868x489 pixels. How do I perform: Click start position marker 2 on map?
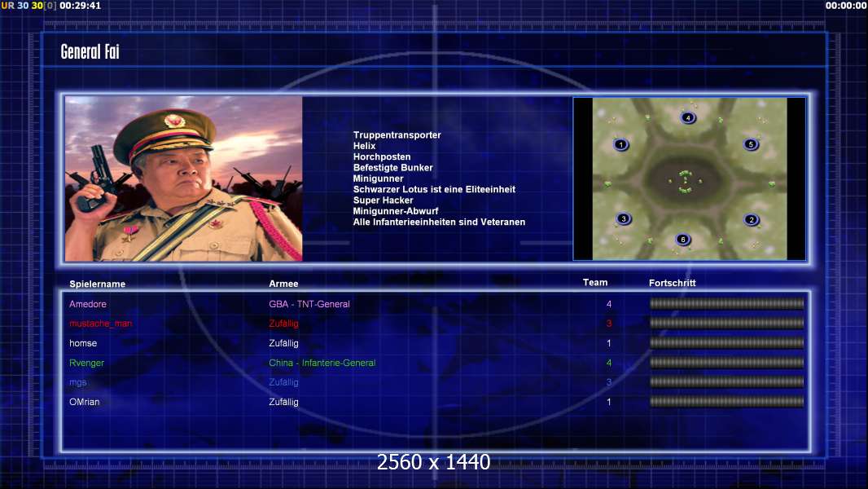point(752,219)
